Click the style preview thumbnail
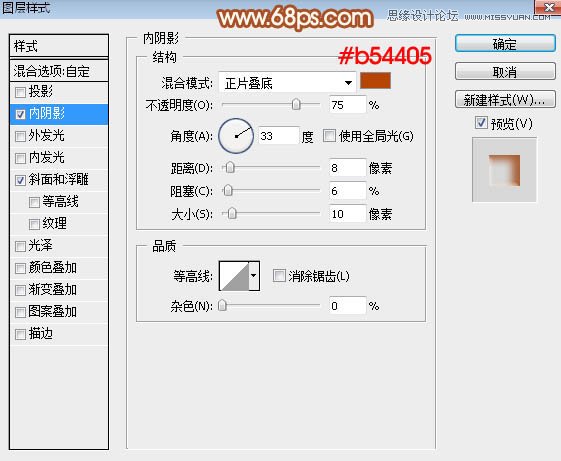Viewport: 561px width, 461px height. click(504, 170)
